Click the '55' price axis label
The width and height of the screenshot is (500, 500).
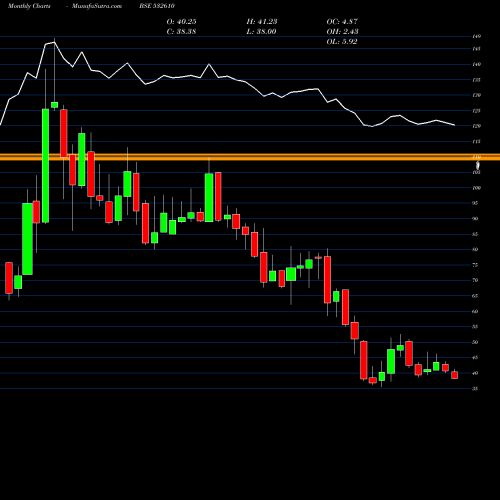click(x=475, y=327)
